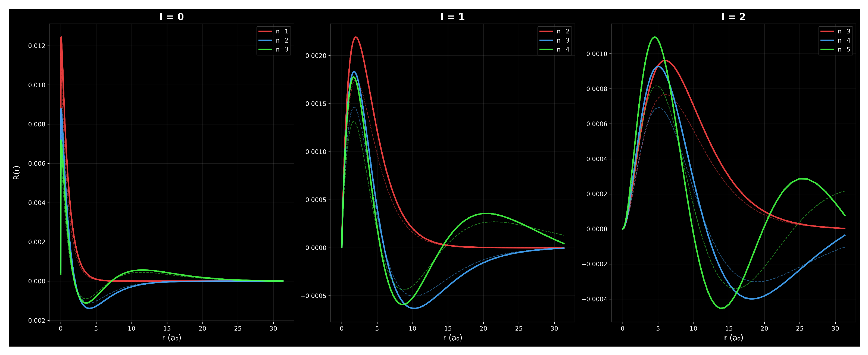Viewport: 868px width, 355px height.
Task: Click the n=4 legend entry in l = 2 plot
Action: click(835, 40)
